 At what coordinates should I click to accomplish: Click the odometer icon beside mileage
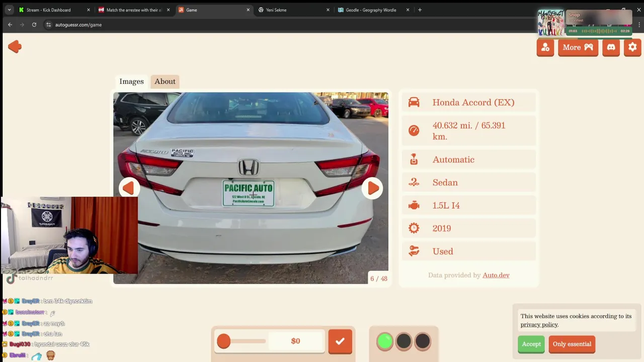[x=414, y=131]
